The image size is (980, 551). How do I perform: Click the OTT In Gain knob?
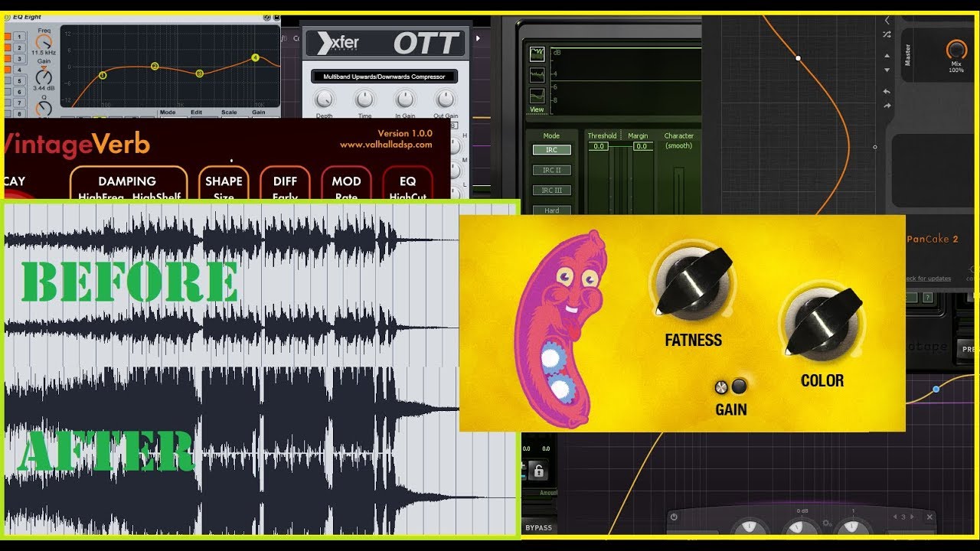[405, 99]
